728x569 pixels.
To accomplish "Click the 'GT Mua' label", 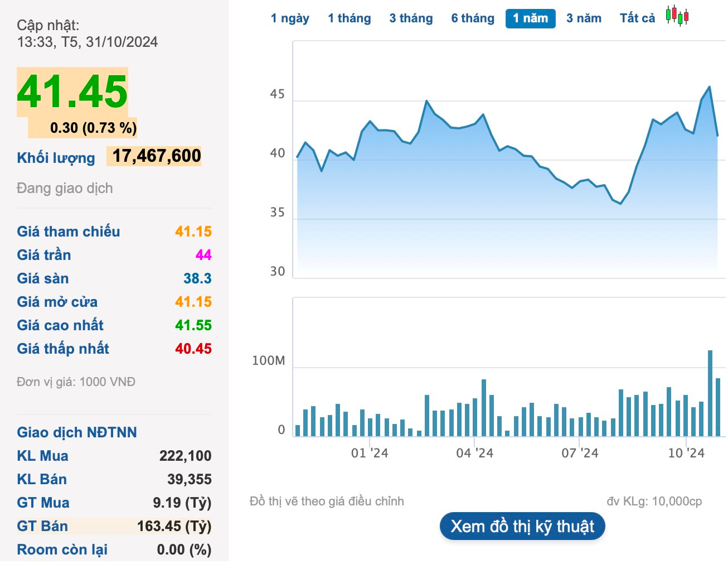I will pos(43,503).
